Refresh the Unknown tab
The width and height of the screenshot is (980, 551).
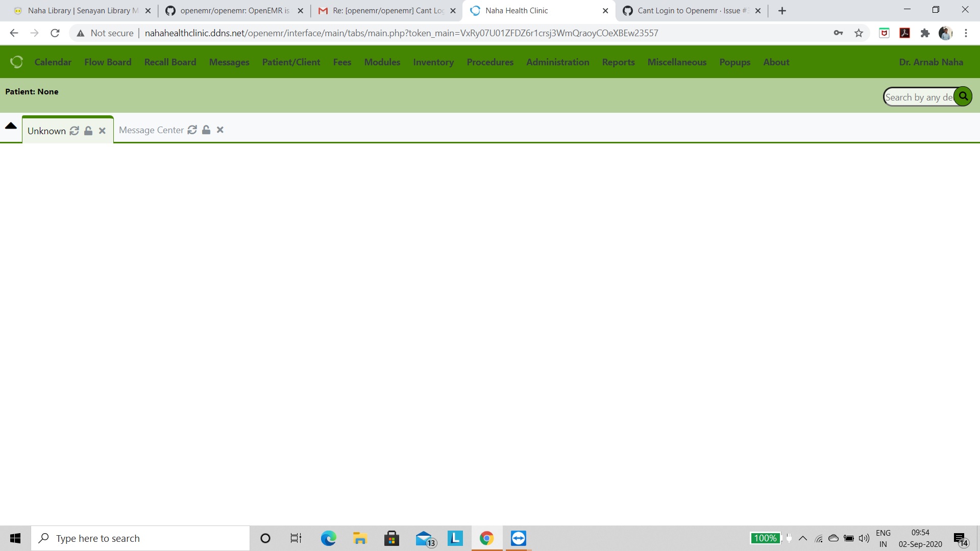click(x=74, y=131)
